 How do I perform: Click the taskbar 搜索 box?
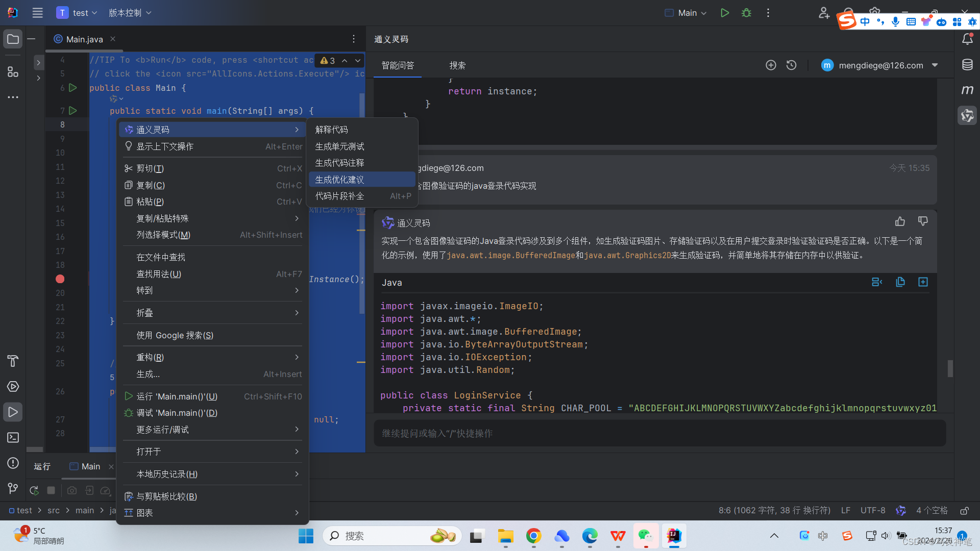click(x=392, y=536)
